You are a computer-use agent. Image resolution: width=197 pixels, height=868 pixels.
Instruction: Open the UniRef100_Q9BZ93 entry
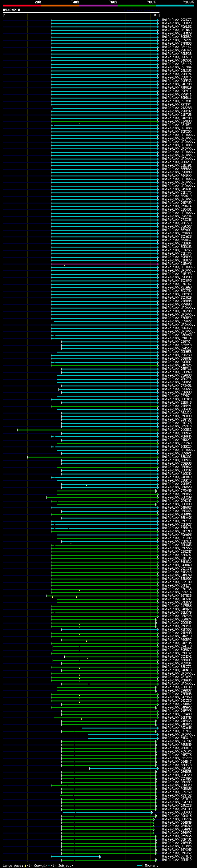coord(176,769)
